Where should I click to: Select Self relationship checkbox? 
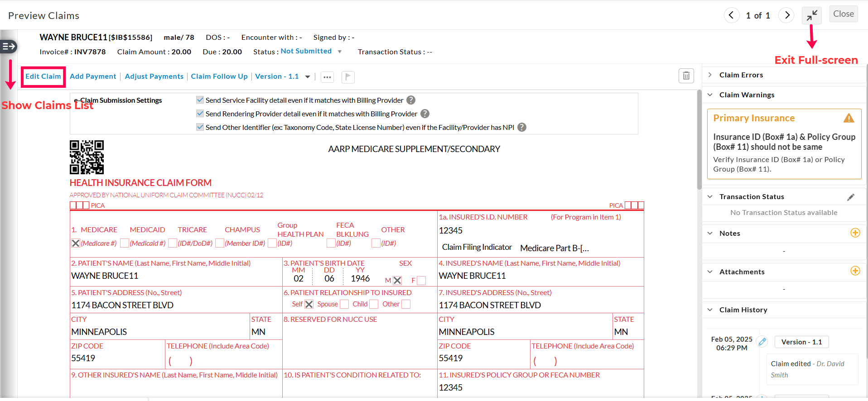point(309,304)
